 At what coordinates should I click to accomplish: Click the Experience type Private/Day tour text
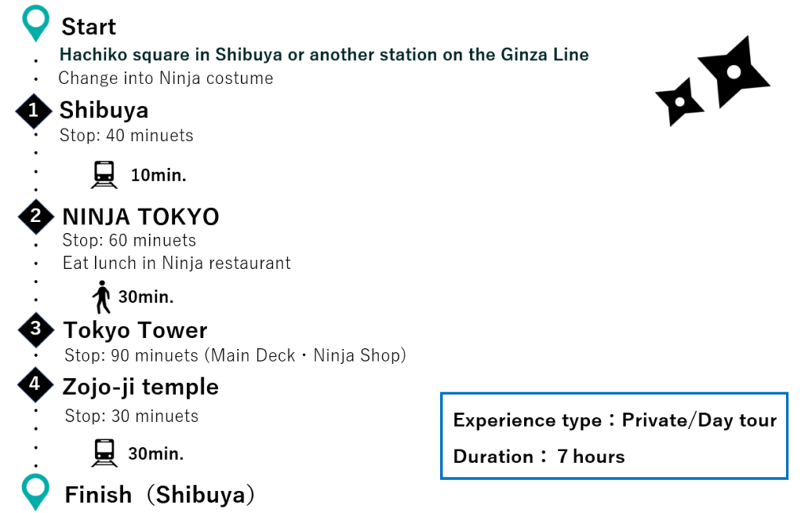pos(615,419)
